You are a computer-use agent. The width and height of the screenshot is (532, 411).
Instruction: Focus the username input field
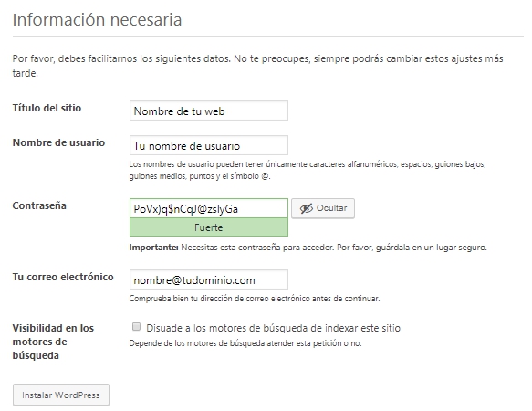[209, 145]
